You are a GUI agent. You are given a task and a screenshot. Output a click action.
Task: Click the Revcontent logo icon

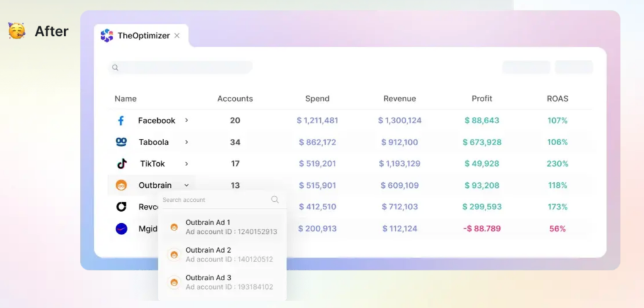(x=121, y=207)
